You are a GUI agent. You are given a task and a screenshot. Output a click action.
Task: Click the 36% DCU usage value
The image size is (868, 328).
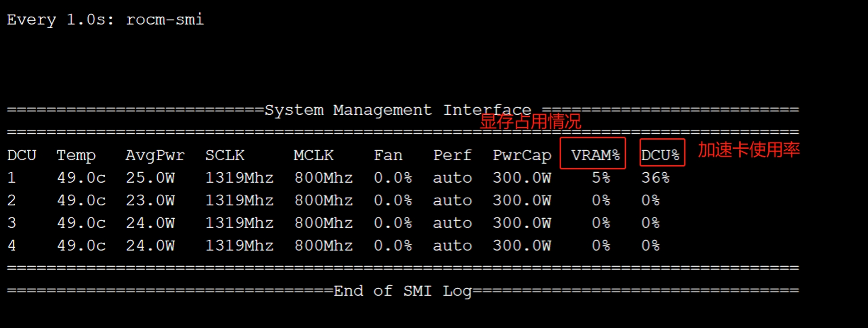click(x=655, y=178)
